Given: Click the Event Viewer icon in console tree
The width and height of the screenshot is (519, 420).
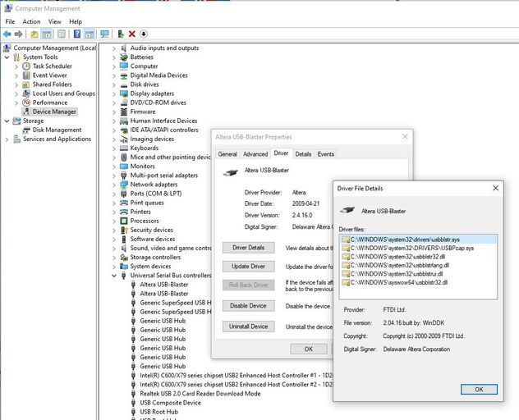Looking at the screenshot, I should click(x=26, y=75).
